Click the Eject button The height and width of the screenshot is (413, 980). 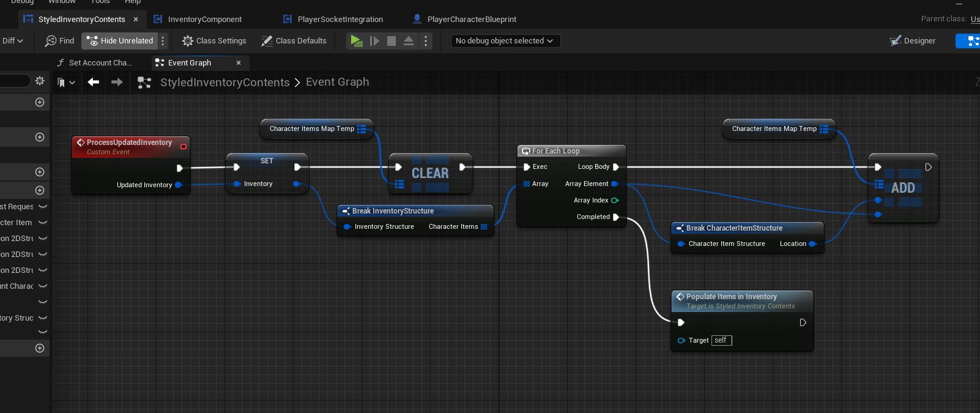point(409,41)
